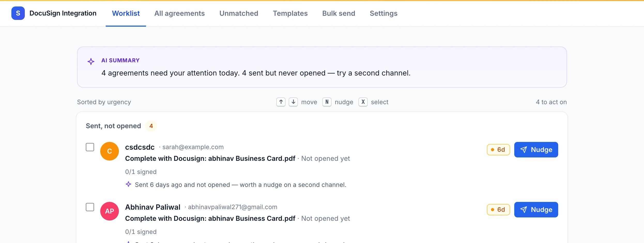Click the 'Abhinav Paliwal' recipient name
The width and height of the screenshot is (644, 243).
click(153, 207)
